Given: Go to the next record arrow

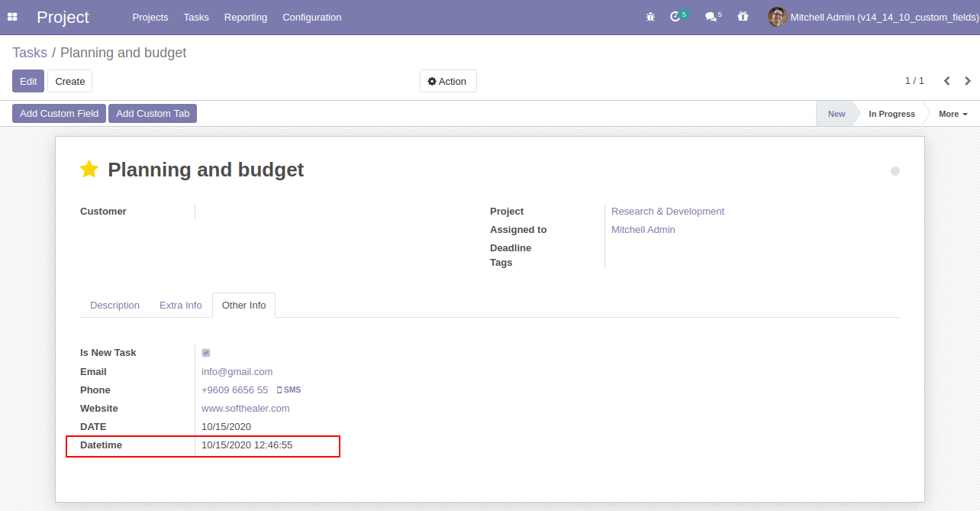Looking at the screenshot, I should click(x=968, y=81).
